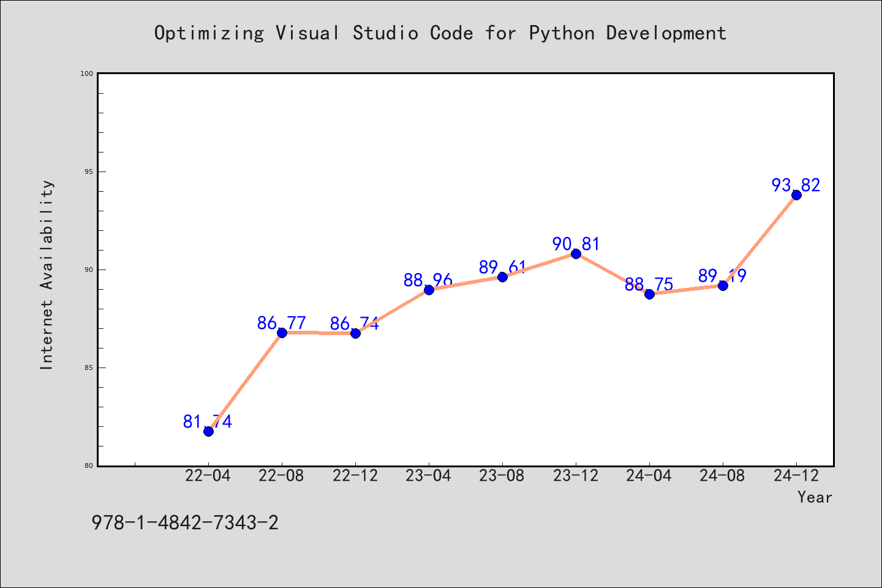Select the data point labeled 81.74
The image size is (882, 588).
point(208,431)
